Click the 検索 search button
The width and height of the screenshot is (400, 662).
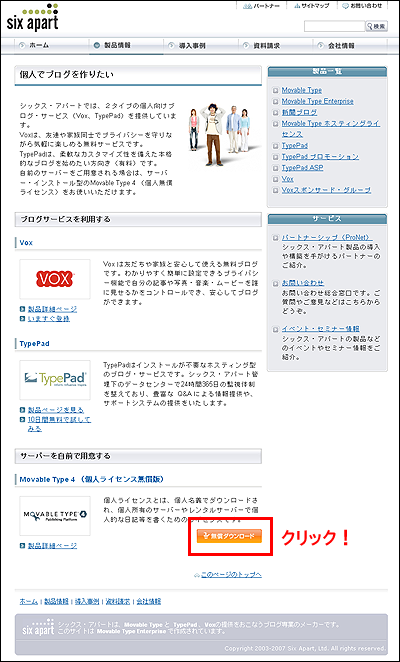pyautogui.click(x=377, y=26)
